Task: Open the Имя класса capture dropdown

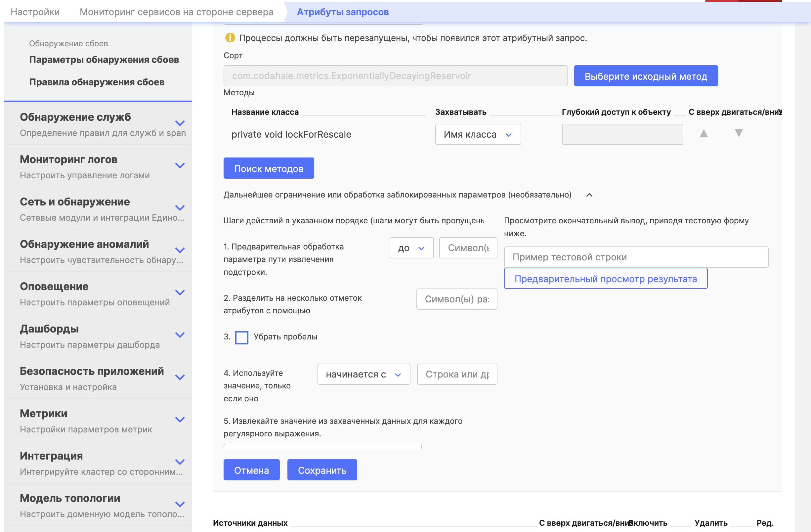Action: [x=478, y=135]
